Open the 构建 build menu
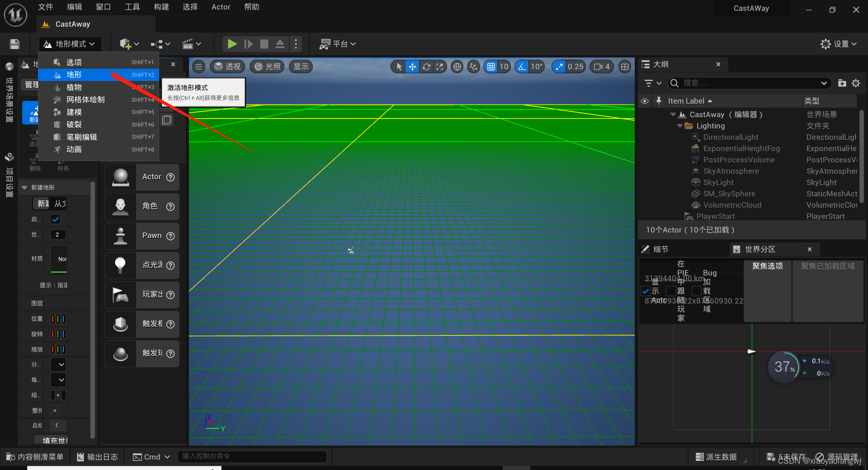868x470 pixels. click(x=161, y=7)
